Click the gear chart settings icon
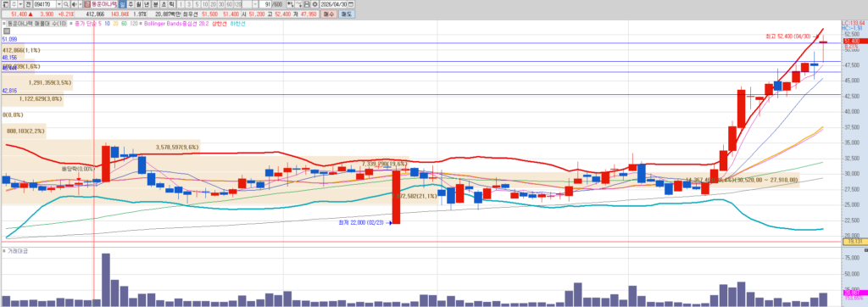This screenshot has height=307, width=868. [x=314, y=4]
